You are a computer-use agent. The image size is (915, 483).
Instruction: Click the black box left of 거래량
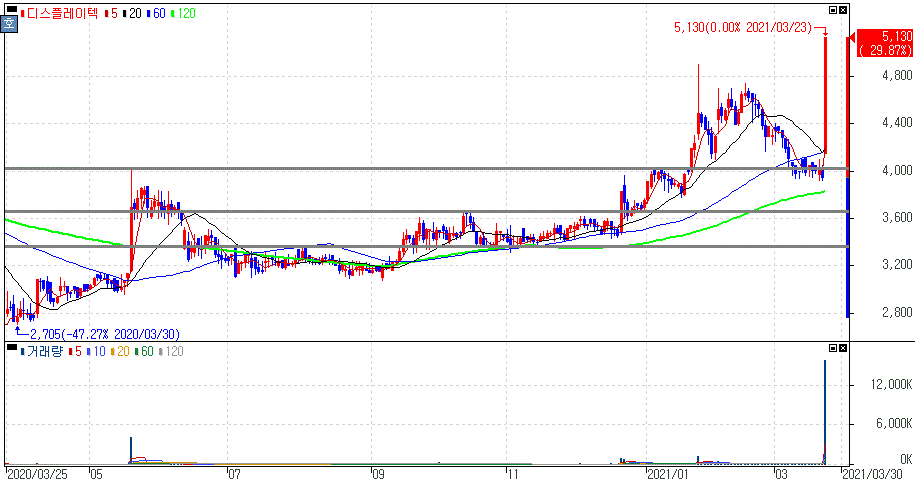coord(11,348)
